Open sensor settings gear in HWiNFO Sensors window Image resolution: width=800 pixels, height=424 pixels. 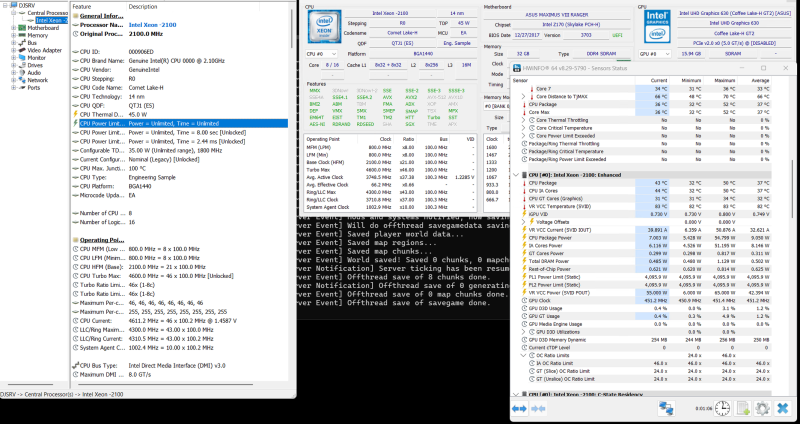coord(762,408)
